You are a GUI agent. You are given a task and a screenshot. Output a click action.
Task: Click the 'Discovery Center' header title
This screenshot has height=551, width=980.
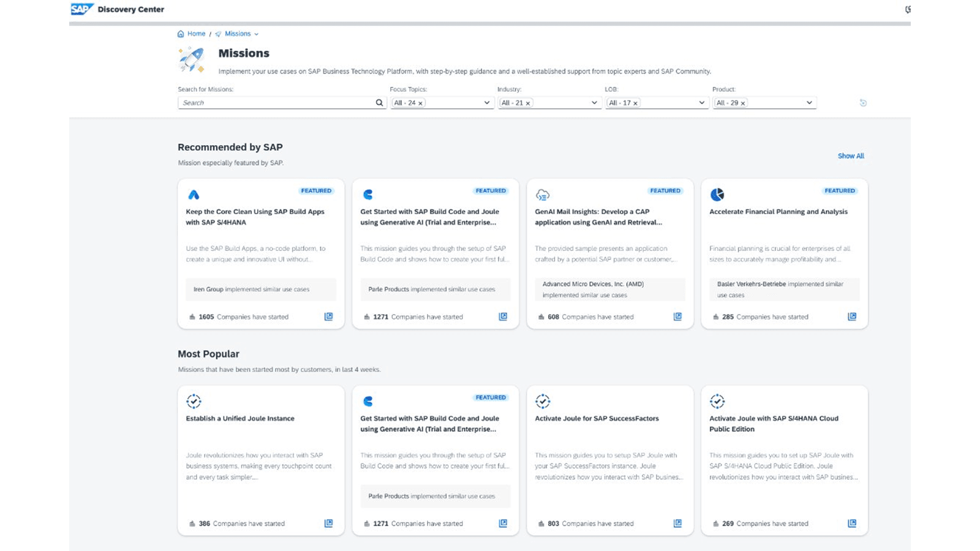coord(131,9)
